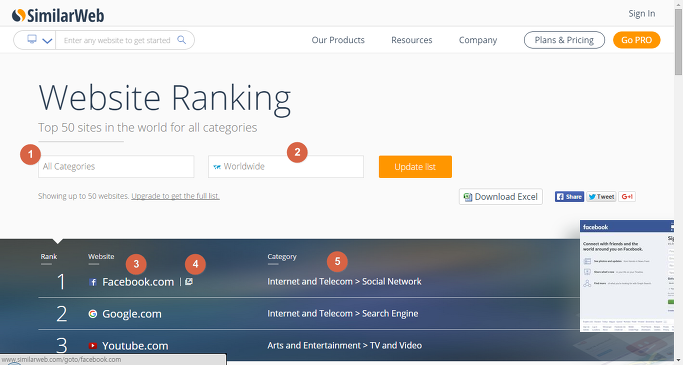The width and height of the screenshot is (683, 365).
Task: Click the magnifier search icon
Action: pos(182,40)
